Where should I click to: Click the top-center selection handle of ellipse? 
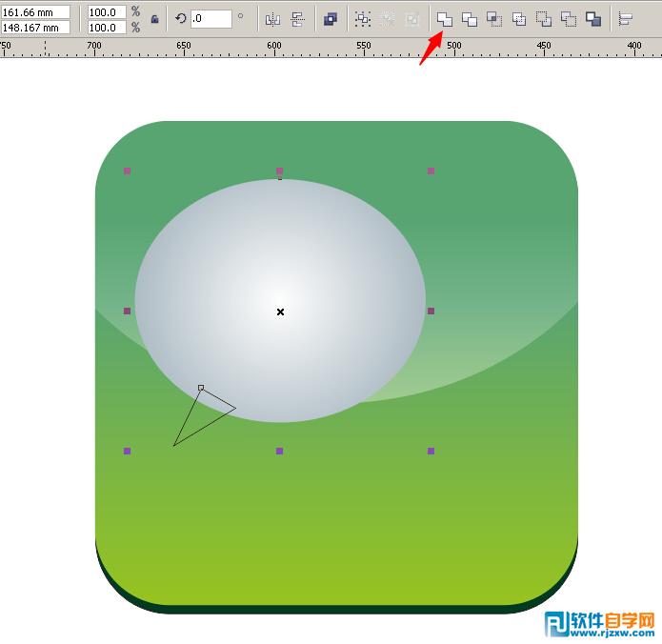(x=279, y=171)
